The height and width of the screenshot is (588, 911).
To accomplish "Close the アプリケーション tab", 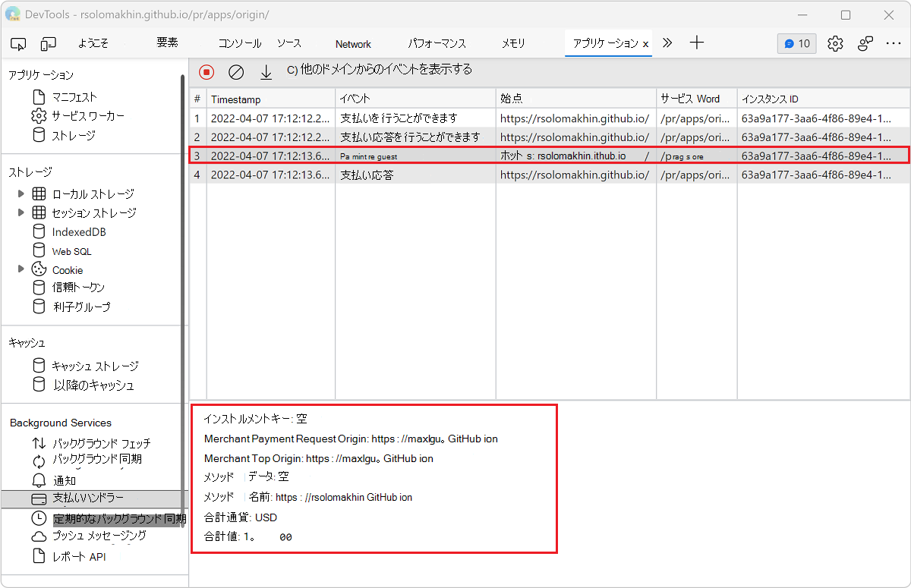I will coord(646,44).
